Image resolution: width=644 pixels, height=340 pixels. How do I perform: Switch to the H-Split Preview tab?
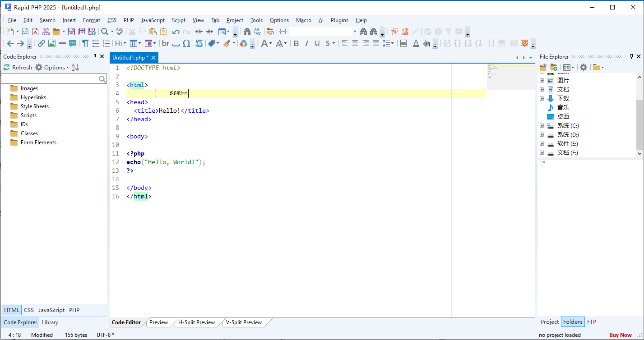tap(196, 322)
